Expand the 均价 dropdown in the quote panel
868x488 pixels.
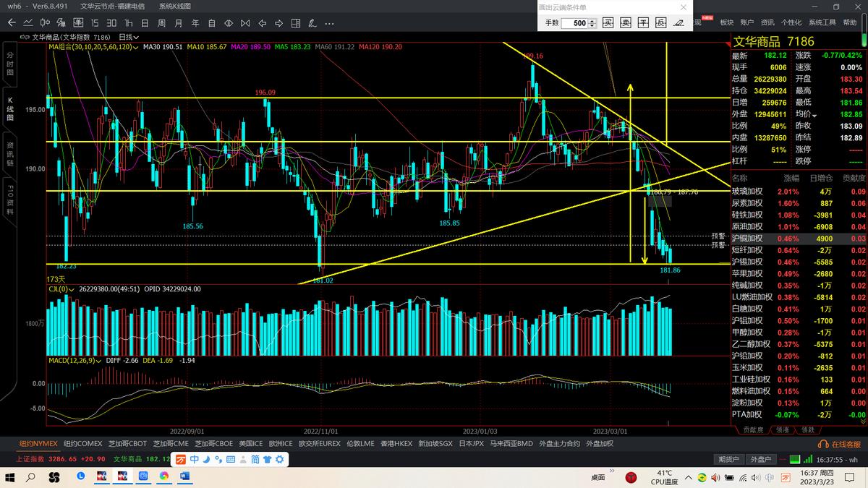(814, 114)
